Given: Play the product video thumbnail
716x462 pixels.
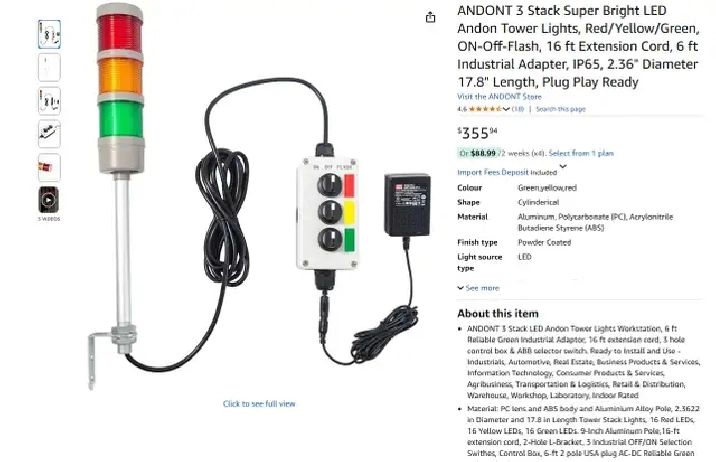Looking at the screenshot, I should tap(48, 200).
